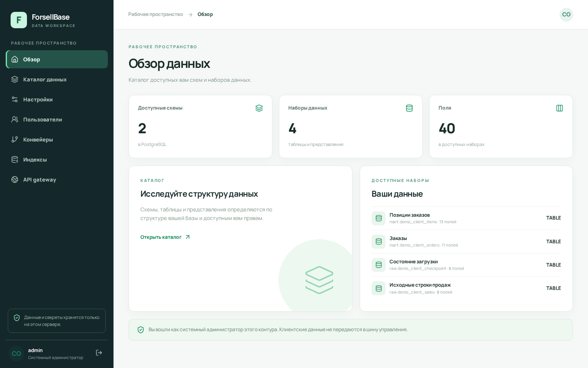
Task: Click Рабочее пространство breadcrumb link
Action: click(x=156, y=14)
